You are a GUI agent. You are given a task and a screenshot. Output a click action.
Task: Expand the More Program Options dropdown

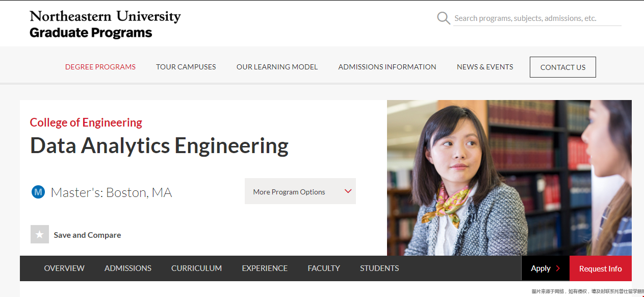click(300, 191)
